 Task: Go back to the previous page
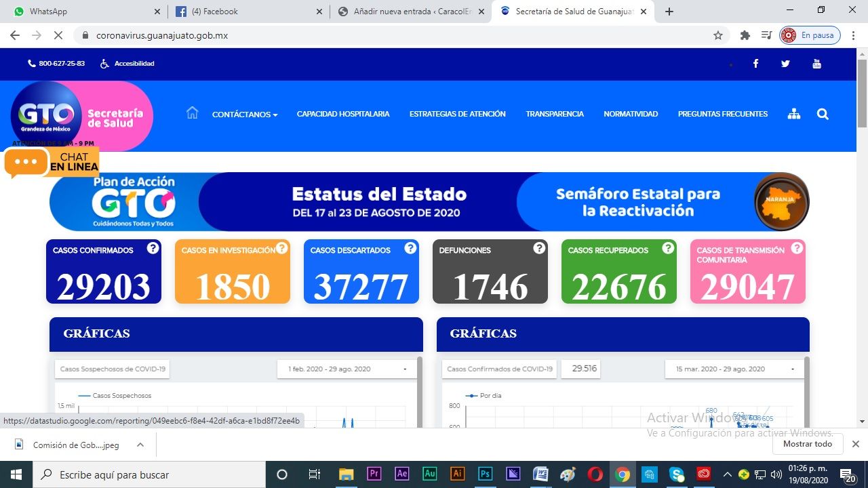point(15,35)
